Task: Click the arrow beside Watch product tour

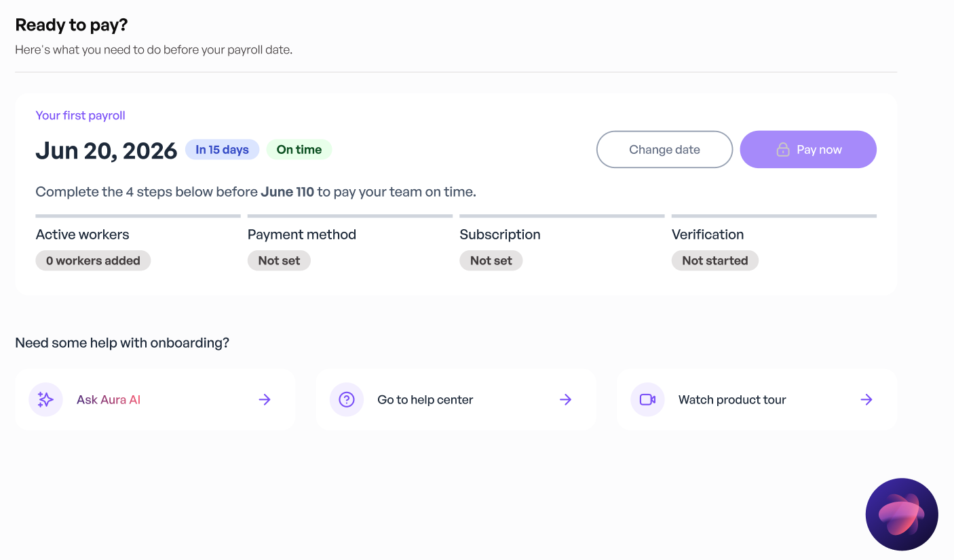Action: point(866,399)
